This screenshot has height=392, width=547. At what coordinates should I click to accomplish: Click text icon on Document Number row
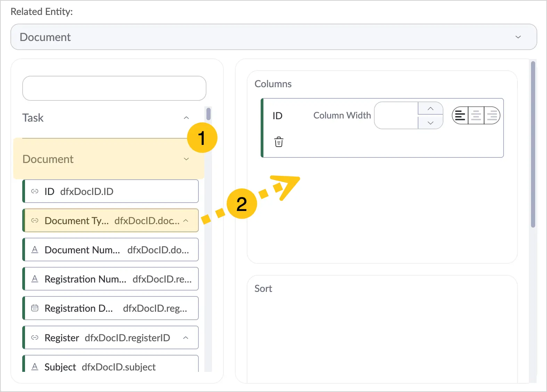coord(35,250)
